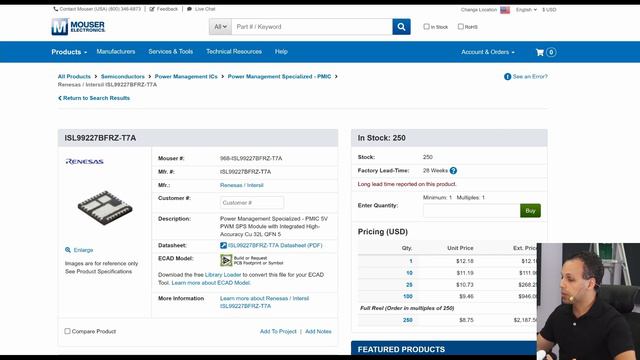Toggle the RoHS checkbox
Image resolution: width=640 pixels, height=360 pixels.
[460, 27]
